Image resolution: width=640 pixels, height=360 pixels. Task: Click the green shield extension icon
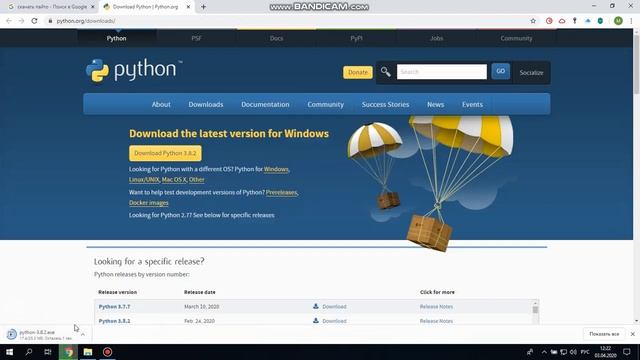pyautogui.click(x=600, y=21)
